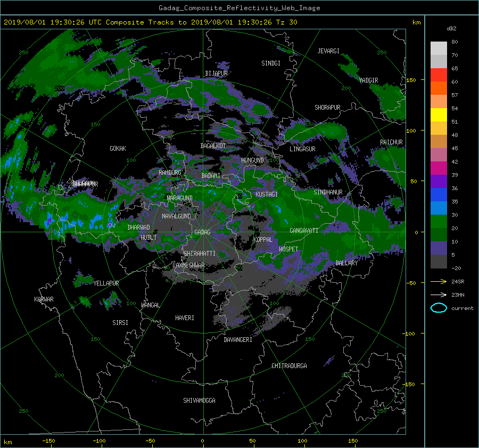Click the yellow 24SR arrow legend icon
The height and width of the screenshot is (448, 479).
pos(439,282)
